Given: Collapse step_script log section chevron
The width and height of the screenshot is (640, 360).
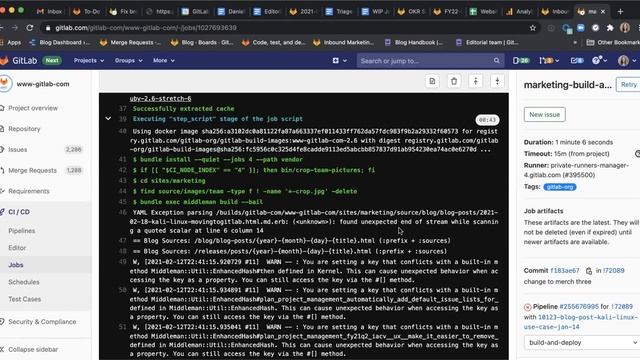Looking at the screenshot, I should point(108,119).
